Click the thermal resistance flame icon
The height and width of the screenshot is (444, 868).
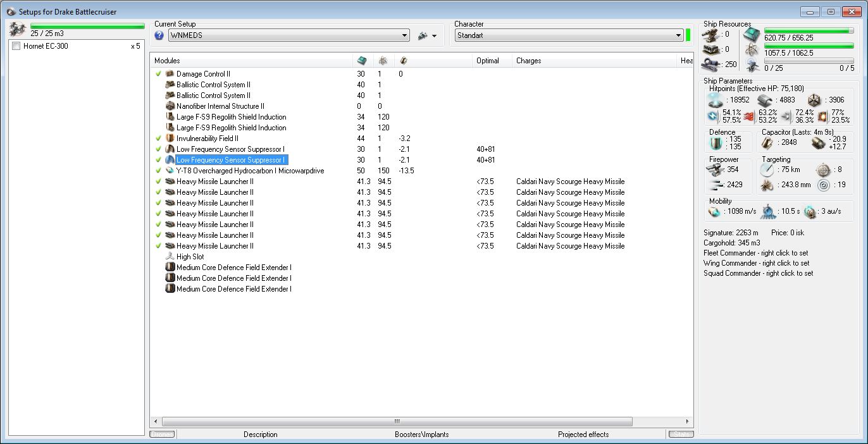pyautogui.click(x=750, y=116)
